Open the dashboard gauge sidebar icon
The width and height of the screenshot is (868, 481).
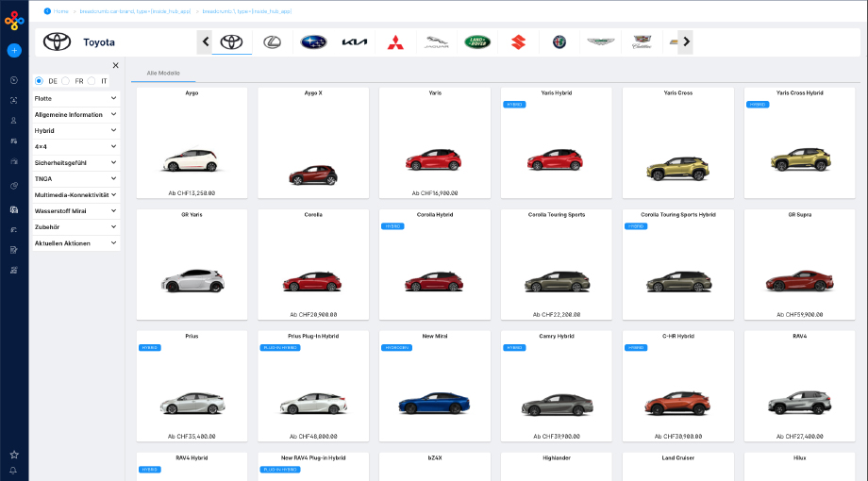tap(14, 80)
